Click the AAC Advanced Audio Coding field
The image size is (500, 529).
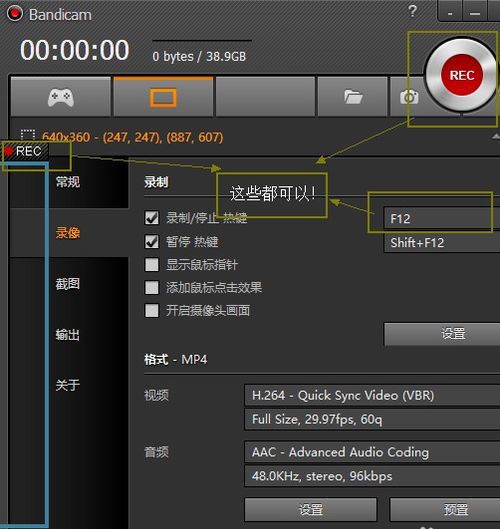(372, 452)
